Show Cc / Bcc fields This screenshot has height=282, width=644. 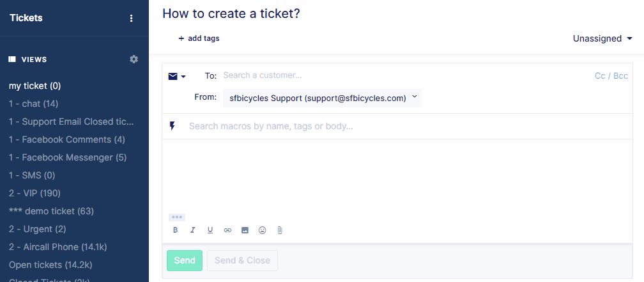point(611,76)
